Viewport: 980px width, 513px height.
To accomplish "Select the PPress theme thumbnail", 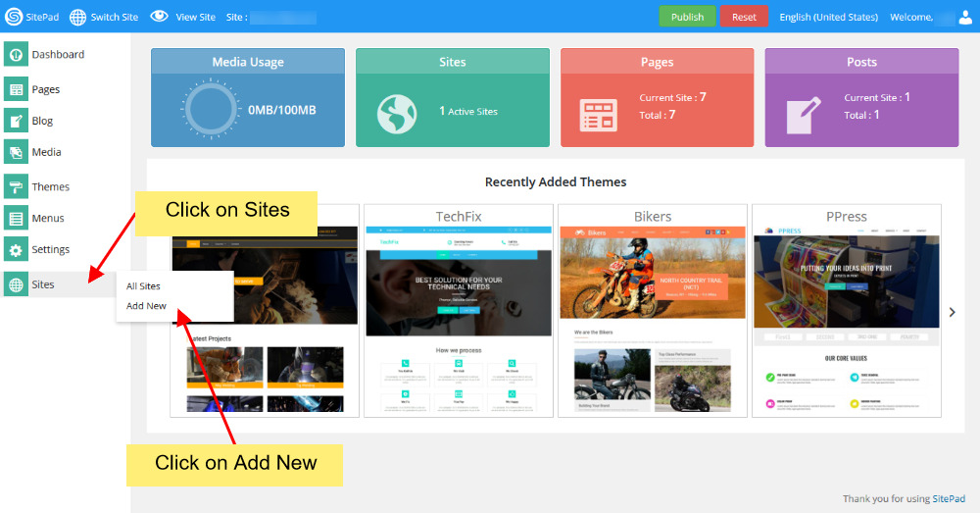I will pyautogui.click(x=847, y=320).
